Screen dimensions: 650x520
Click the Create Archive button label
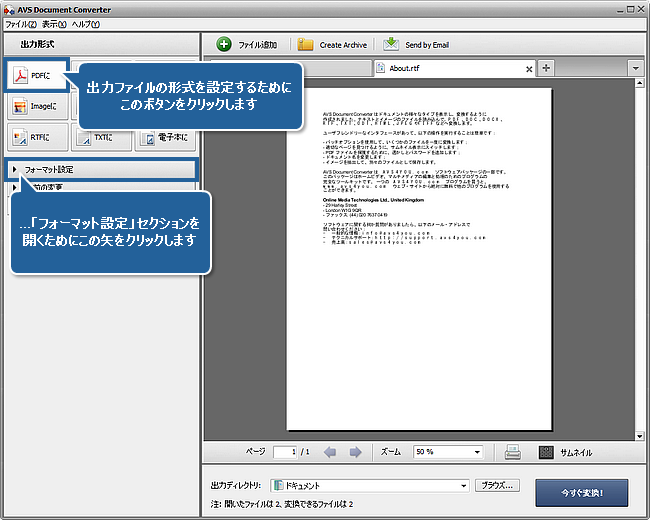[x=343, y=45]
